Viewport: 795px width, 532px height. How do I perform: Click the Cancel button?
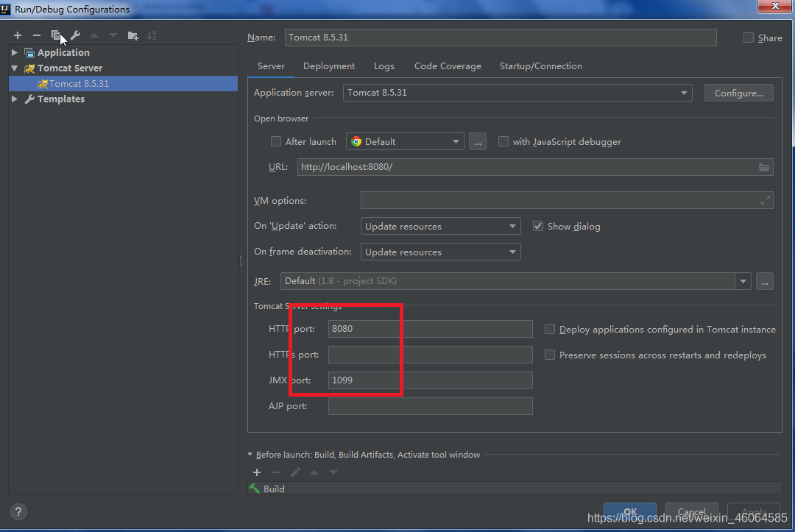tap(691, 511)
